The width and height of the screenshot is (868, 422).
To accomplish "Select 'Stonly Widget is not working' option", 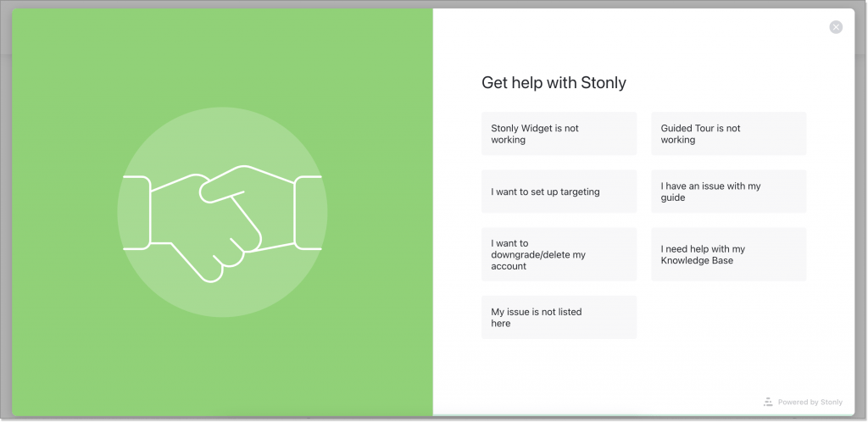I will 559,134.
